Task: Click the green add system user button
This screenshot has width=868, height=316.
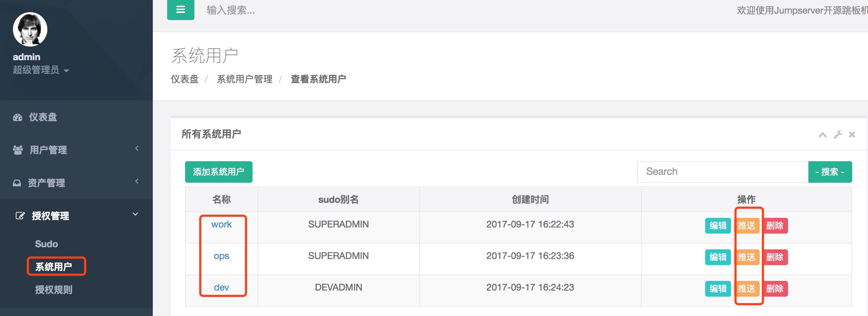Action: [218, 172]
